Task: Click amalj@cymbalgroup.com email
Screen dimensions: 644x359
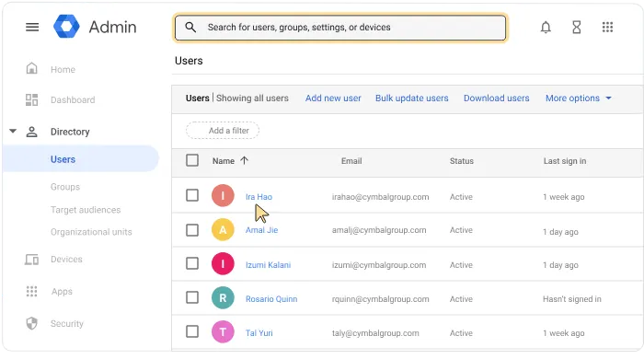Action: coord(379,230)
